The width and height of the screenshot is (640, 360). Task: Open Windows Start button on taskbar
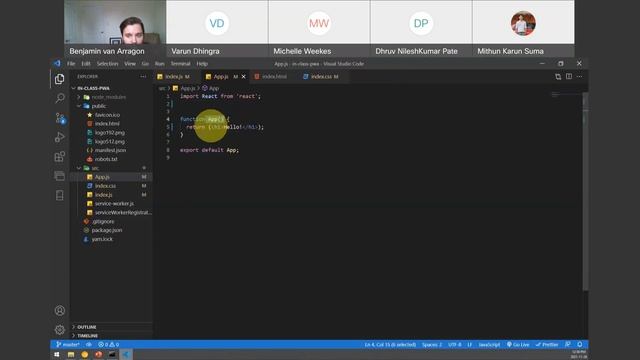57,354
